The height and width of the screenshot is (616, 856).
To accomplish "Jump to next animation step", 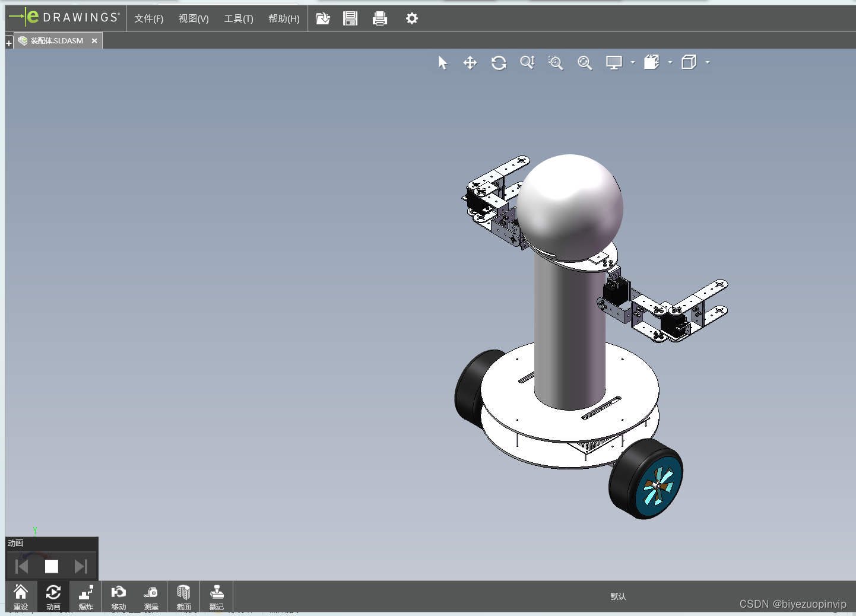I will [81, 567].
